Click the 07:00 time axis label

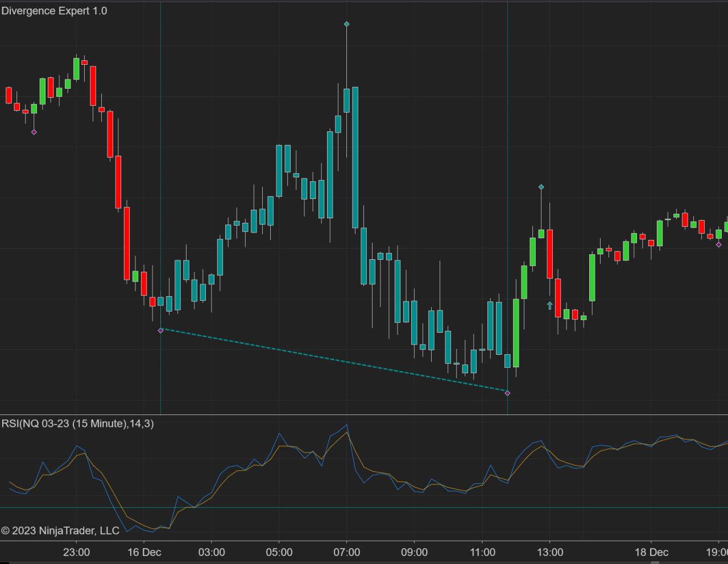pyautogui.click(x=346, y=552)
